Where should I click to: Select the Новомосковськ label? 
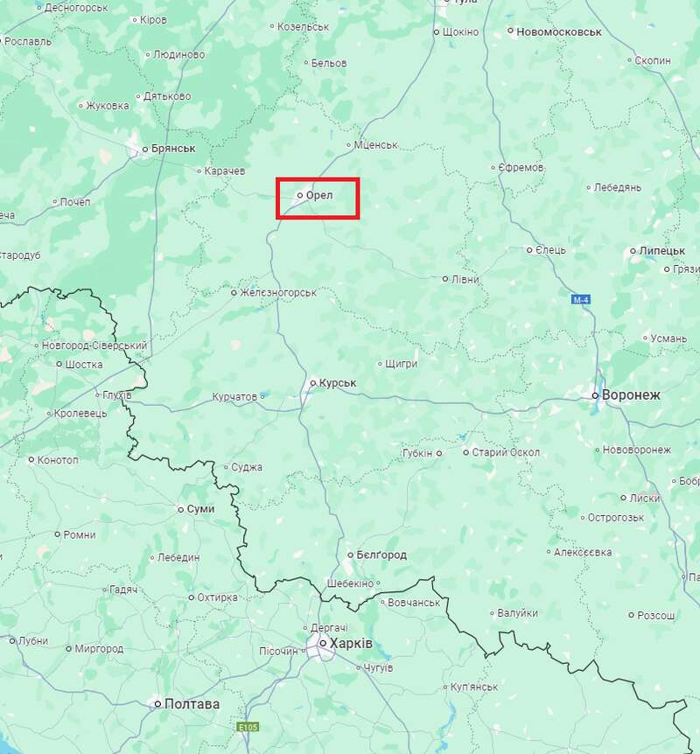[x=559, y=31]
